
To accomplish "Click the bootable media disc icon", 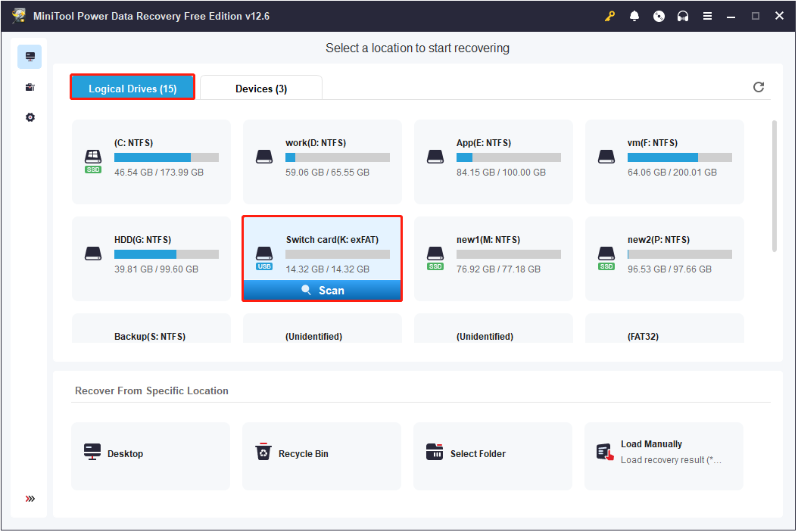I will tap(659, 15).
